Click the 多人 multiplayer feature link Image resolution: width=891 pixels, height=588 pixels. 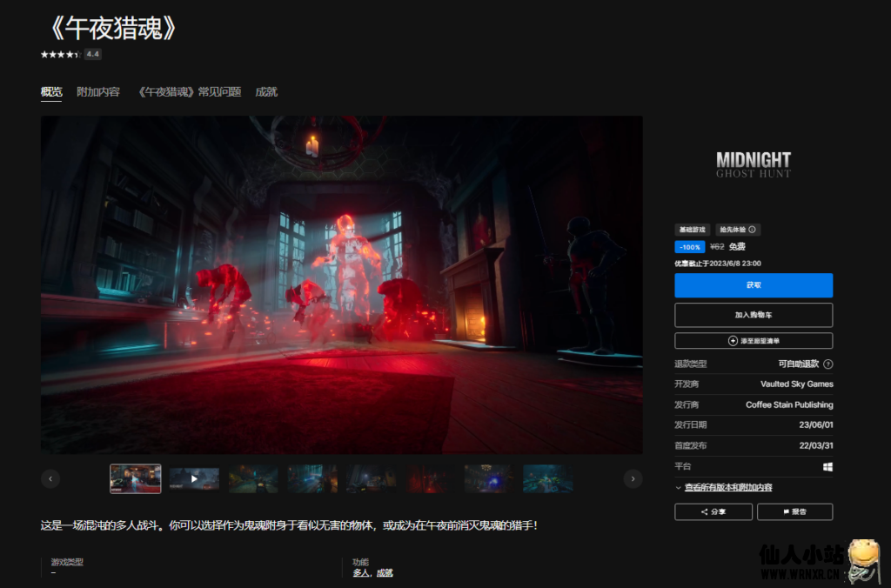pyautogui.click(x=360, y=572)
